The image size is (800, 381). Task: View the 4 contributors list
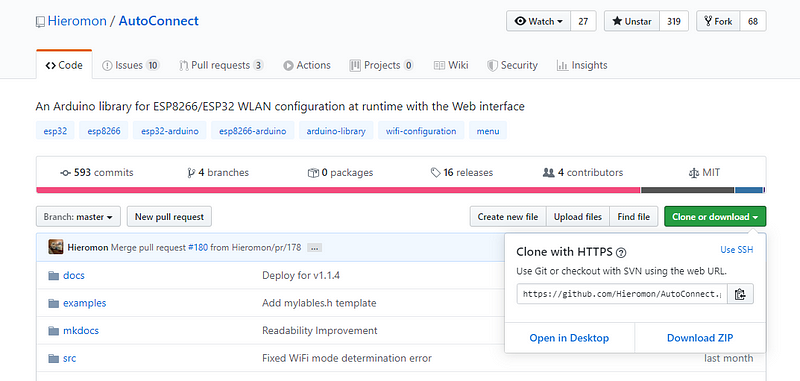click(x=583, y=172)
